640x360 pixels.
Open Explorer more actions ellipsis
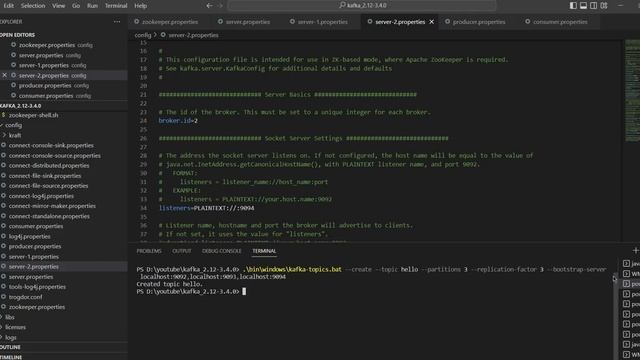[117, 22]
